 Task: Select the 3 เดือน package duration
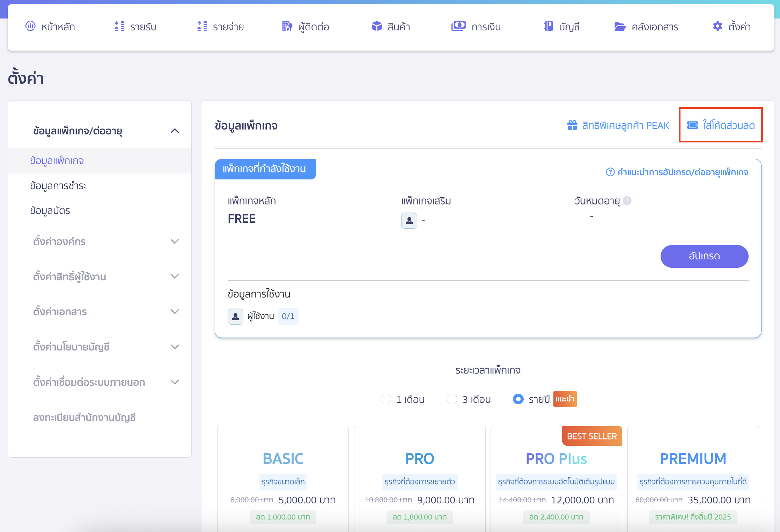452,399
